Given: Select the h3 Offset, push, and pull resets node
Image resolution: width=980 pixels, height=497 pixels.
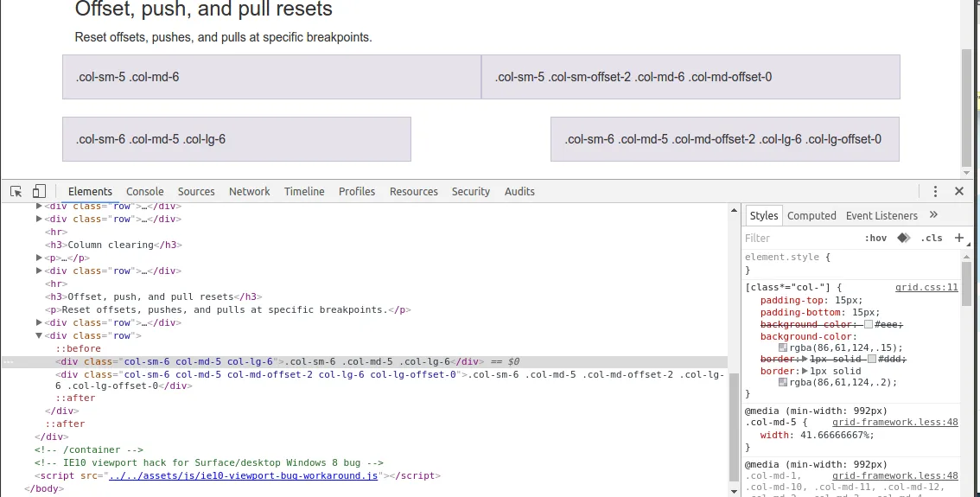Looking at the screenshot, I should [153, 297].
